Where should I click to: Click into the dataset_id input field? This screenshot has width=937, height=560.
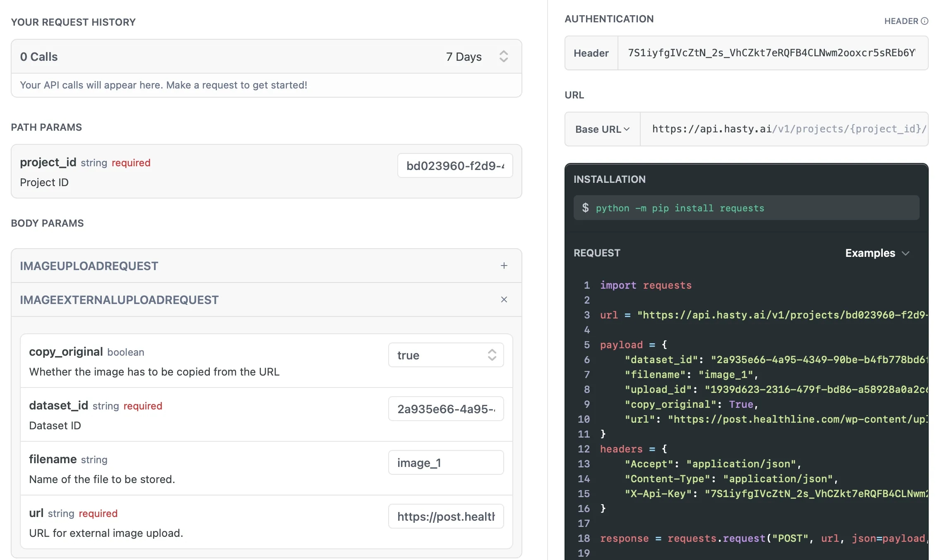point(446,409)
